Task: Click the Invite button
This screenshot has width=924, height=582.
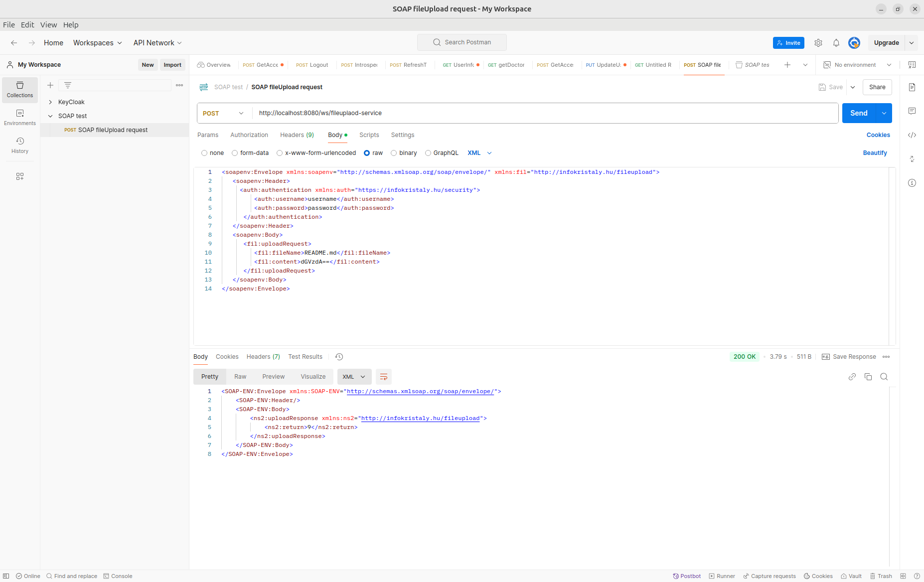Action: (x=788, y=43)
